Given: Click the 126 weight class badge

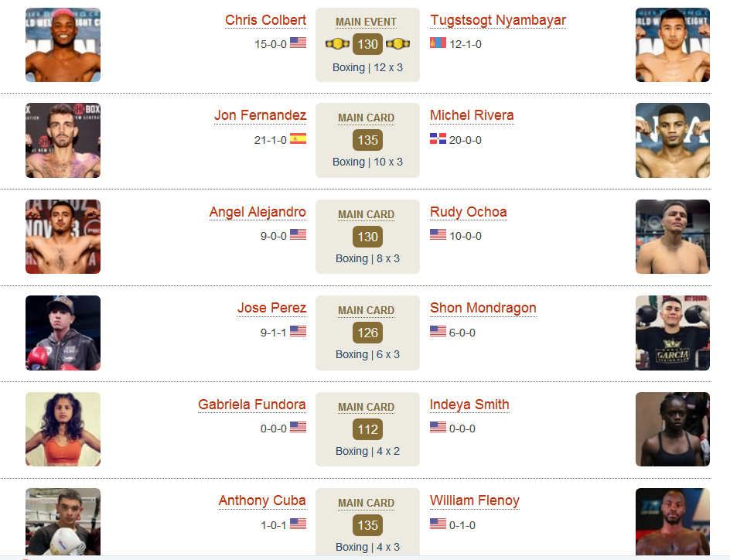Looking at the screenshot, I should pos(367,333).
